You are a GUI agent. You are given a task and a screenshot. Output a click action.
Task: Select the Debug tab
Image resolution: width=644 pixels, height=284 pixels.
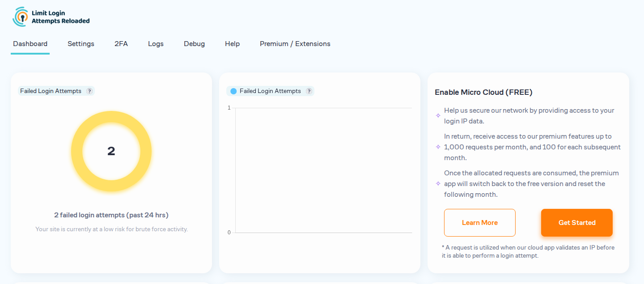(x=194, y=44)
